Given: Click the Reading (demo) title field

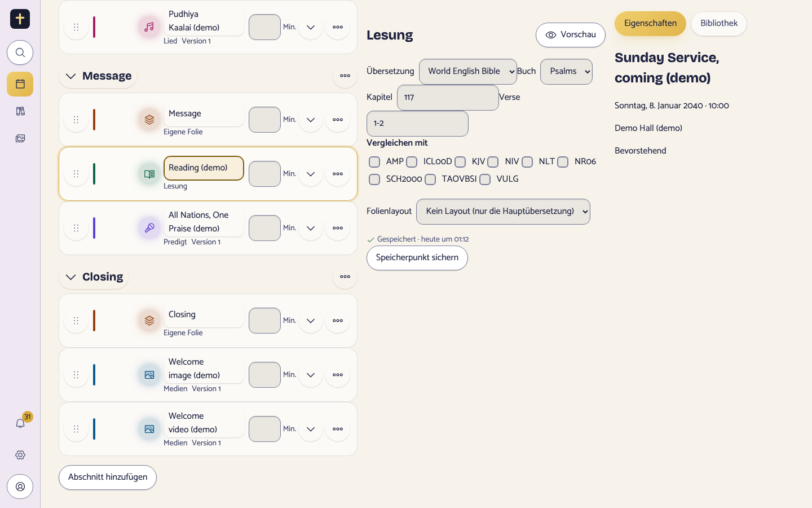Looking at the screenshot, I should 204,168.
